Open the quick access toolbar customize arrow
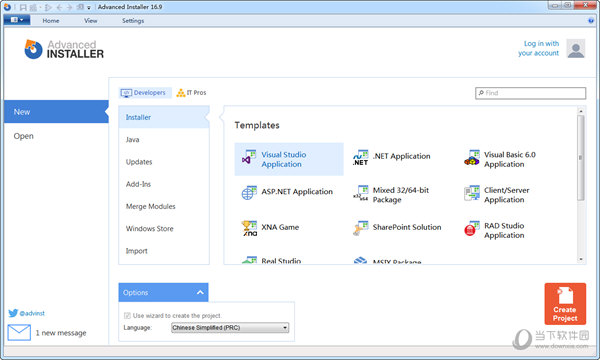This screenshot has width=600, height=360. click(x=89, y=8)
